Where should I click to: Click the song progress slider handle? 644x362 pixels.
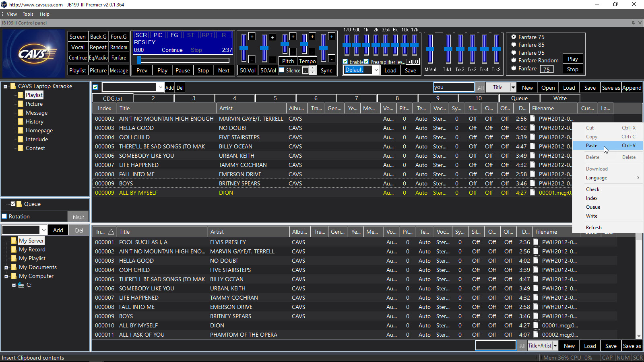[x=139, y=60]
